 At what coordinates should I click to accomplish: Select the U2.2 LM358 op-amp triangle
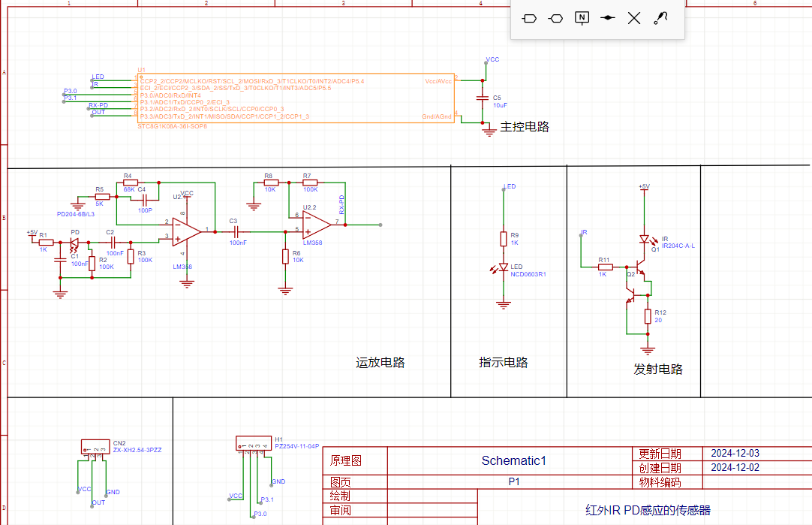click(317, 225)
